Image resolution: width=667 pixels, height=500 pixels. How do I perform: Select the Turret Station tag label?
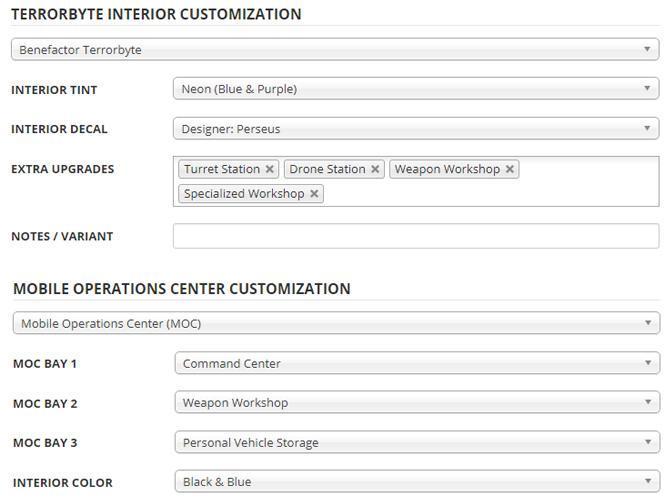(x=222, y=169)
